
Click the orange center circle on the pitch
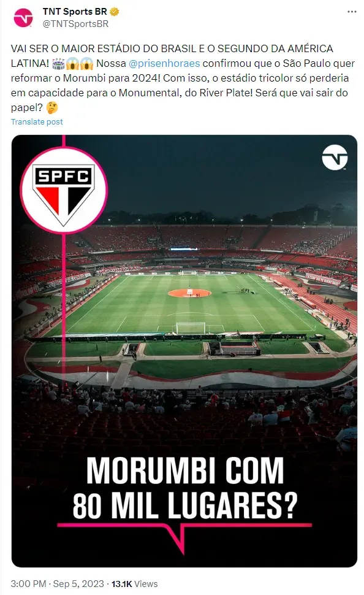189,293
